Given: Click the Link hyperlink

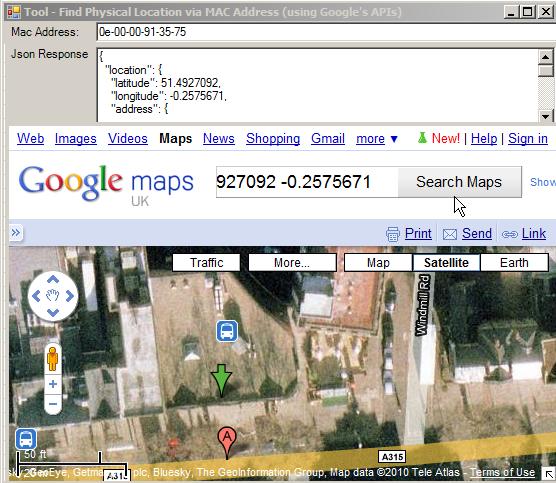Looking at the screenshot, I should click(534, 233).
